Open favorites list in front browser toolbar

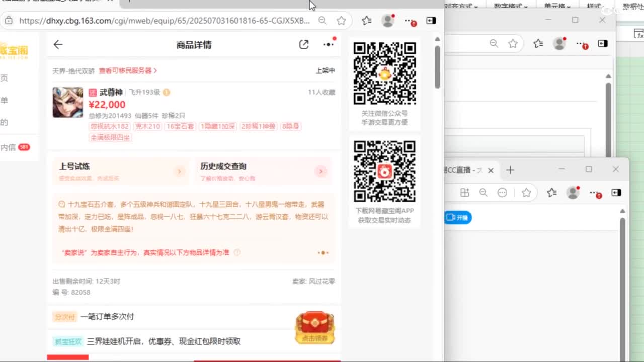(367, 21)
